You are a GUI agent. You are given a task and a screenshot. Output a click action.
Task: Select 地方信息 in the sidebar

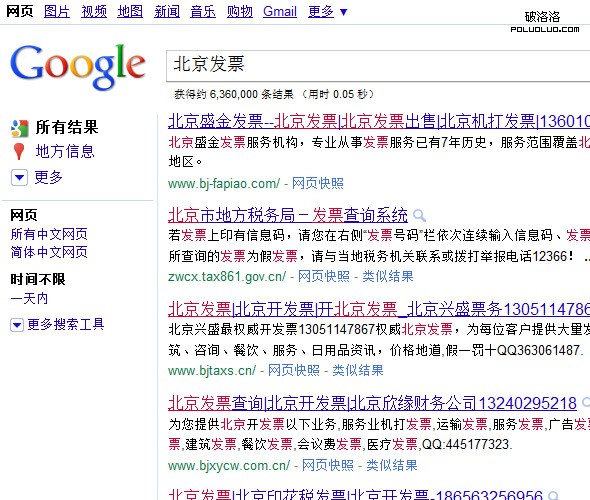tap(65, 151)
